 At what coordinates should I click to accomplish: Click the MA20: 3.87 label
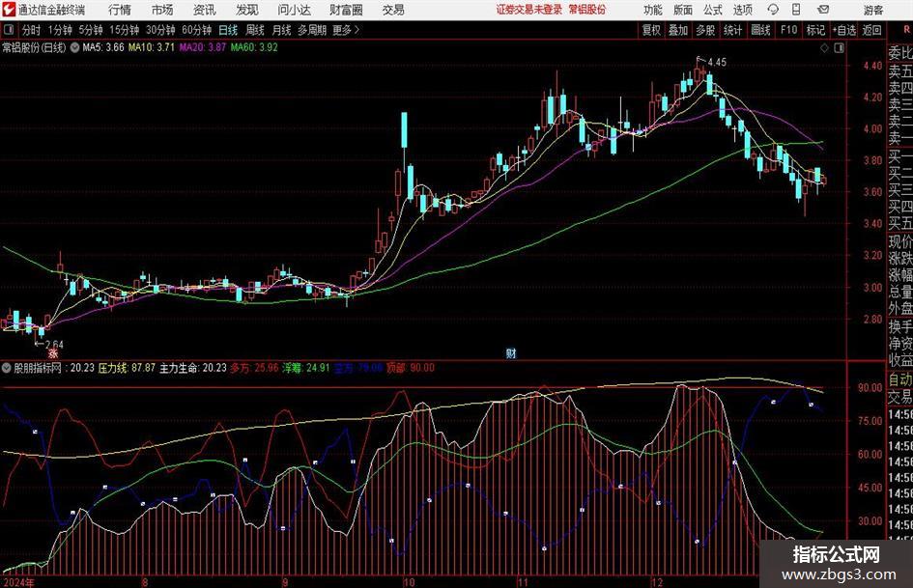click(202, 47)
